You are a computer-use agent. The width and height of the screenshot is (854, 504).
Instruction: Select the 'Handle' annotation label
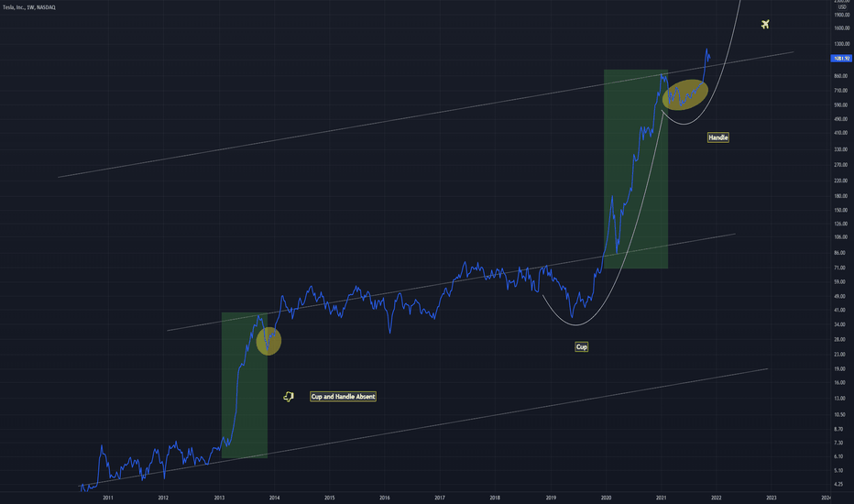pos(717,137)
